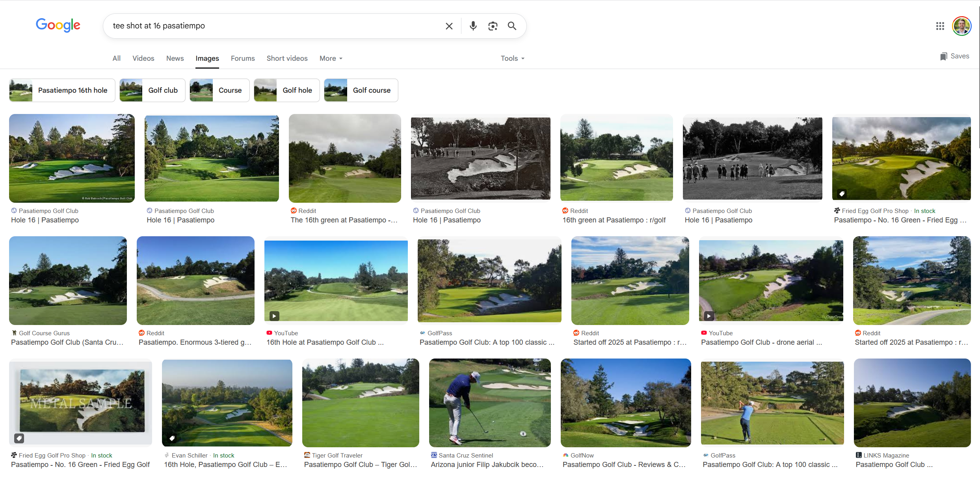This screenshot has width=980, height=480.
Task: Open the Fried Egg METAL SAMPLE product image
Action: pos(80,402)
